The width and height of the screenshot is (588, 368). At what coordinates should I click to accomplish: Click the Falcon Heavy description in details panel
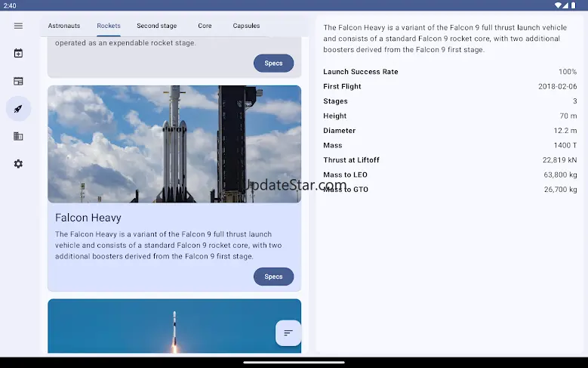coord(445,39)
